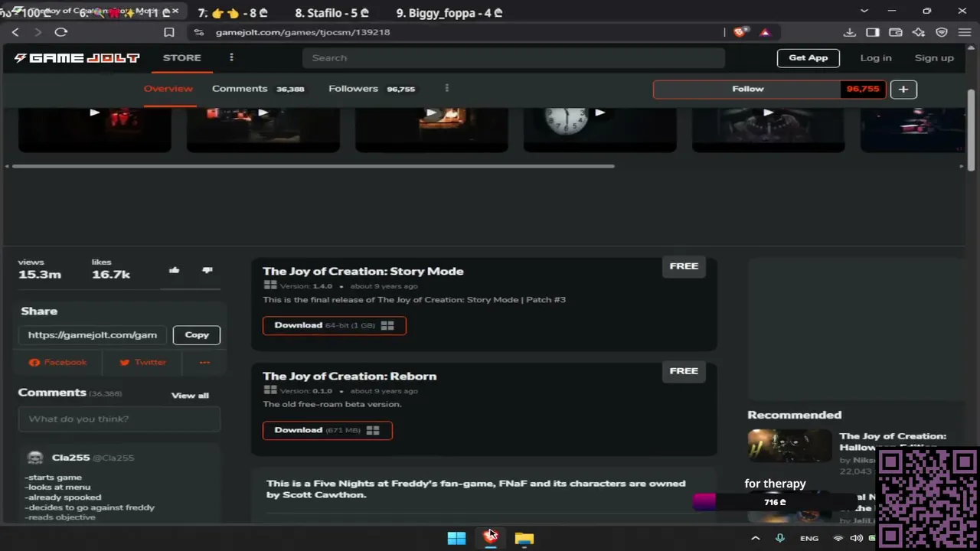Image resolution: width=980 pixels, height=551 pixels.
Task: Click 'The Joy of Creation: Reborn' title
Action: coord(349,377)
